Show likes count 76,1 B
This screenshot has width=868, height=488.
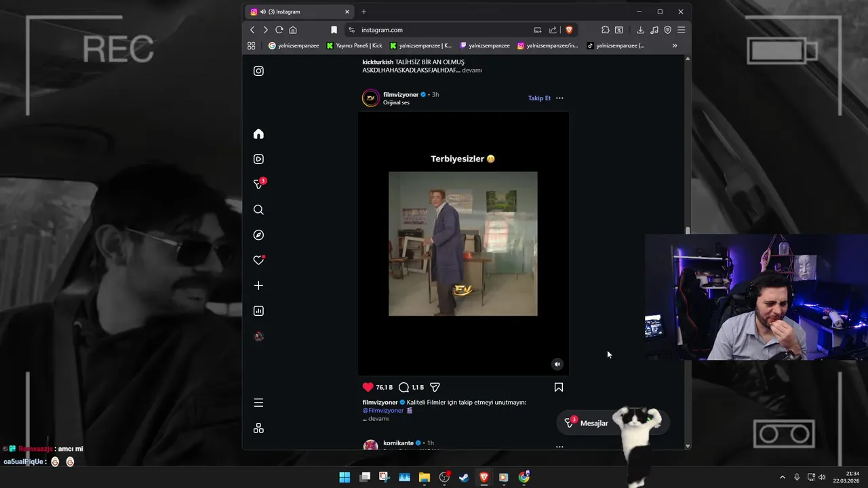[384, 387]
